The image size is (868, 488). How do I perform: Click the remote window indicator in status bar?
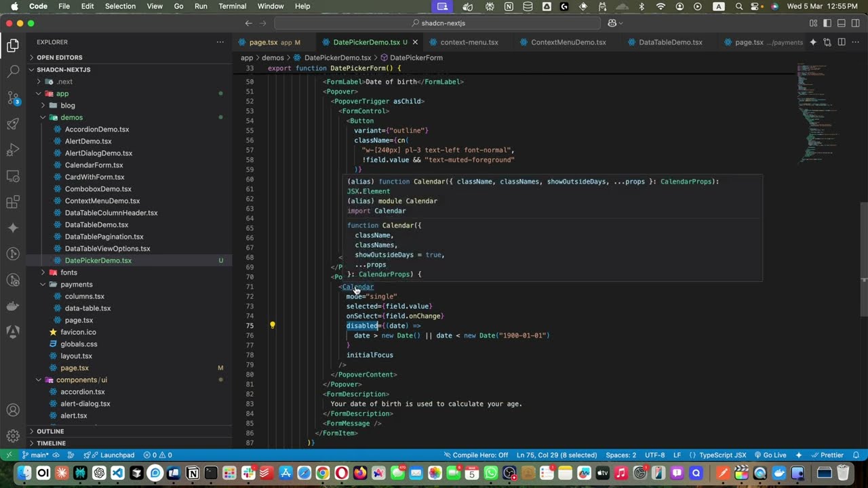(9, 455)
